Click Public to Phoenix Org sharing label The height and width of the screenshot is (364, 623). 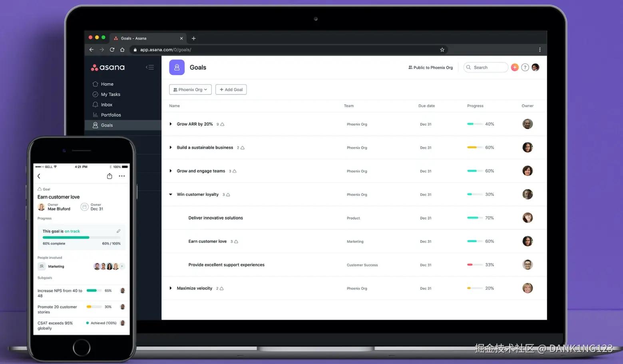430,68
